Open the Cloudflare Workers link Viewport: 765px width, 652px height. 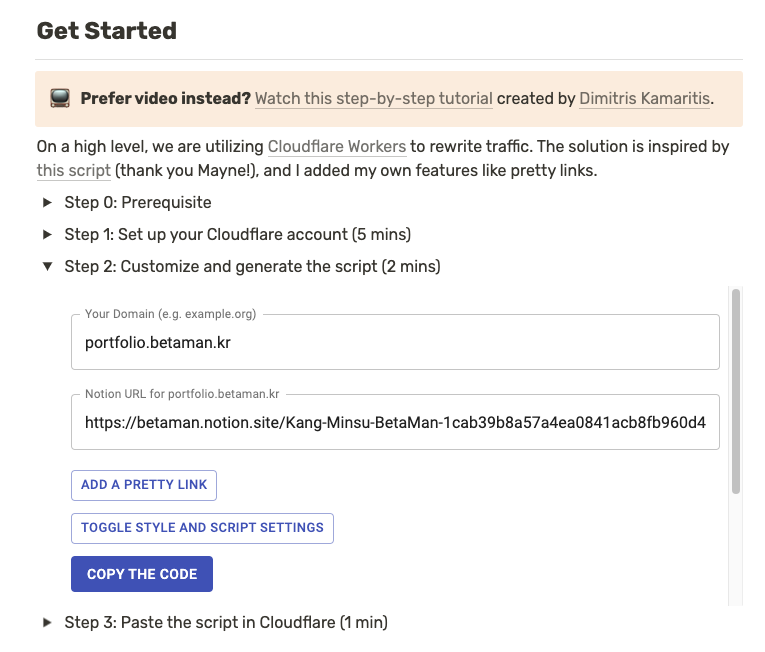point(337,146)
